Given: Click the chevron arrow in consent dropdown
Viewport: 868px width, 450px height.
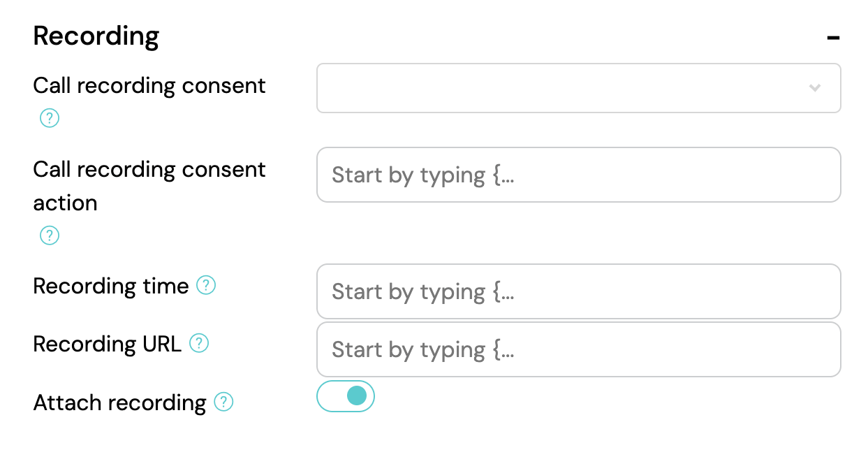Looking at the screenshot, I should click(x=814, y=88).
